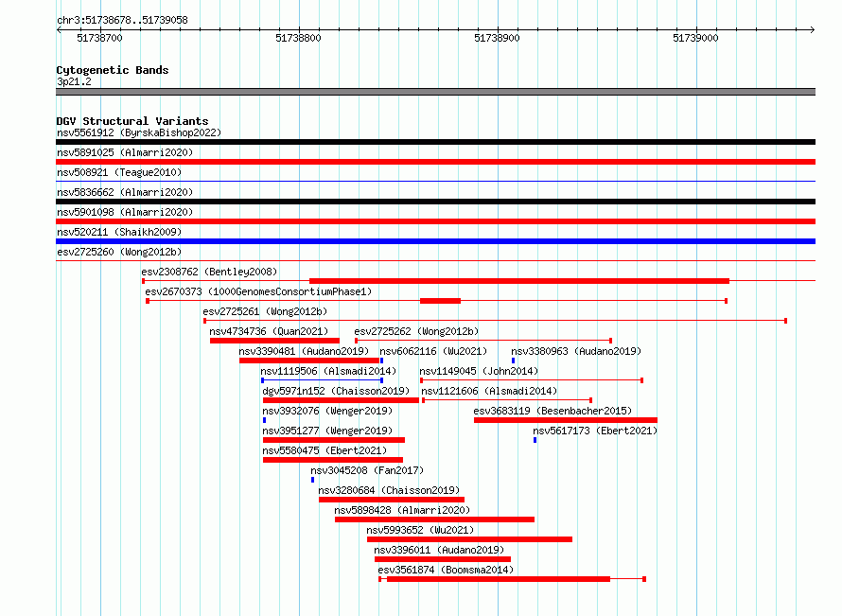842x616 pixels.
Task: Click the nsv3045208 (Fan2017) label
Action: 367,470
